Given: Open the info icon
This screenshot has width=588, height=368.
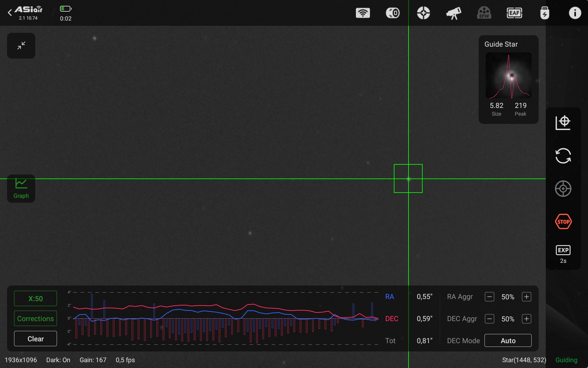Looking at the screenshot, I should pyautogui.click(x=575, y=13).
